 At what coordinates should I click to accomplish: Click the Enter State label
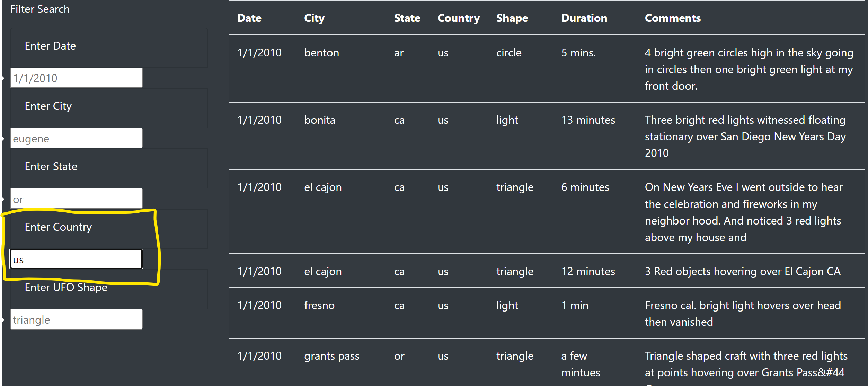tap(51, 166)
